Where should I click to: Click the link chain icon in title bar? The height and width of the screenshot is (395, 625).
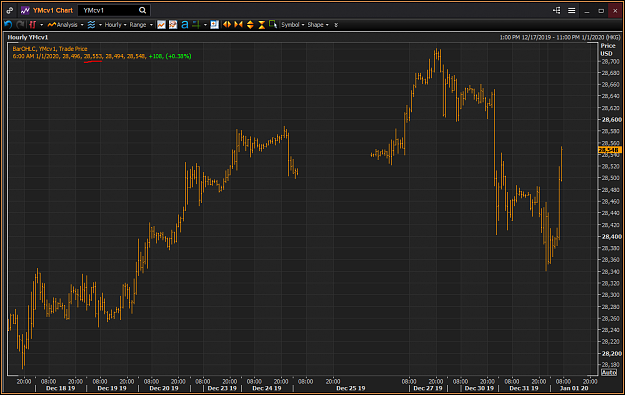pos(10,10)
